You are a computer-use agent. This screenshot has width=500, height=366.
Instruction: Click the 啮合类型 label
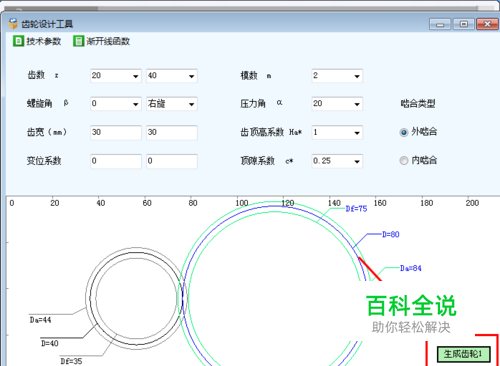tap(418, 104)
